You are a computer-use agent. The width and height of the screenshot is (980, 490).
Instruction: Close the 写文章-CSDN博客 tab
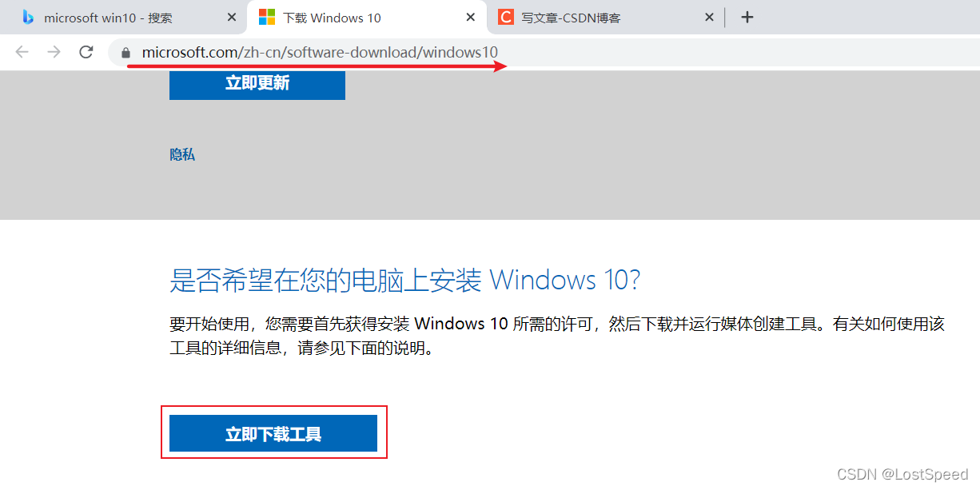709,17
